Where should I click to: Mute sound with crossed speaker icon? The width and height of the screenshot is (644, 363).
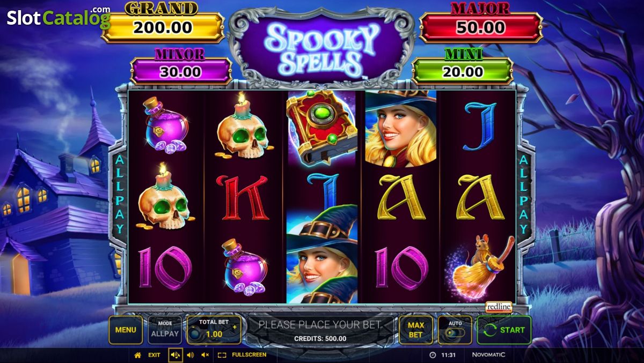[204, 355]
